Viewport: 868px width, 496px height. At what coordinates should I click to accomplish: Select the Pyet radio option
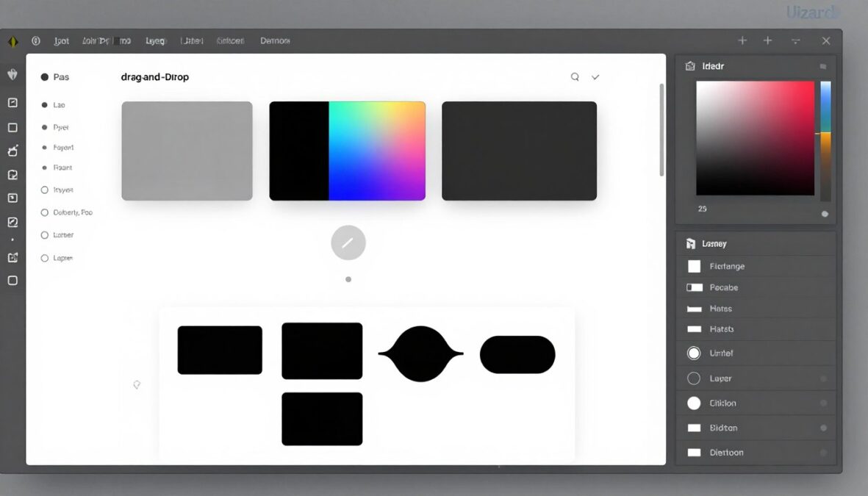click(44, 127)
